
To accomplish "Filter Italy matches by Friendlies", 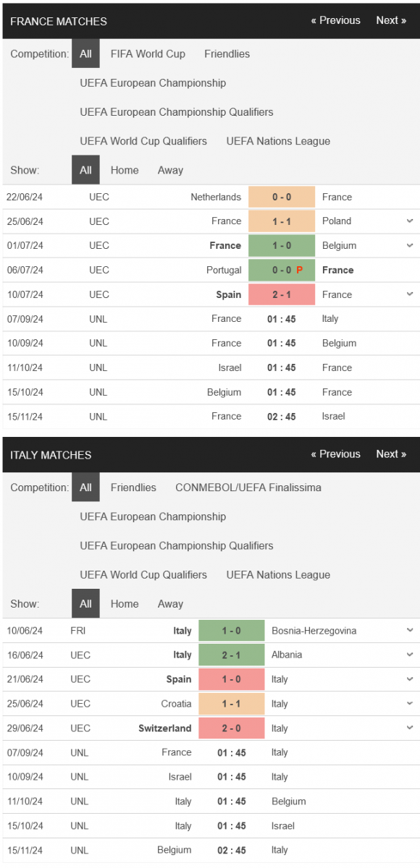I will pos(133,488).
